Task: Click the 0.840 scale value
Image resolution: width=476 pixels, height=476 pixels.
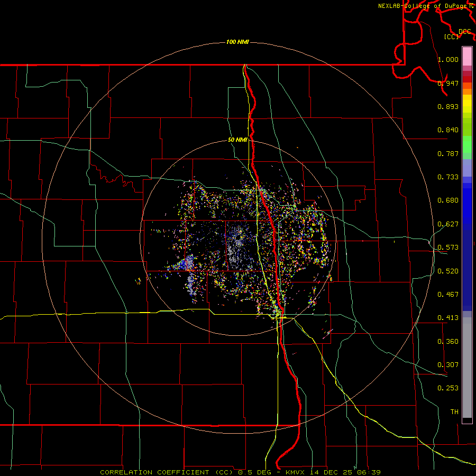Action: pos(448,130)
